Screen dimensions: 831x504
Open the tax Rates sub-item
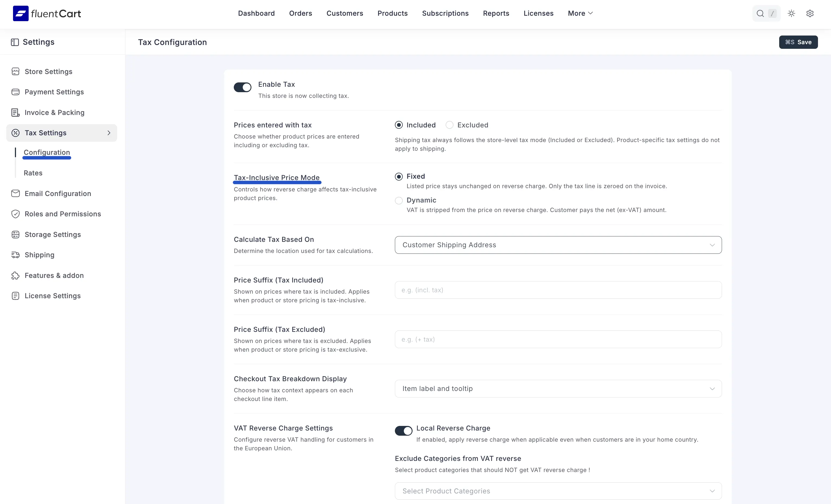coord(33,173)
